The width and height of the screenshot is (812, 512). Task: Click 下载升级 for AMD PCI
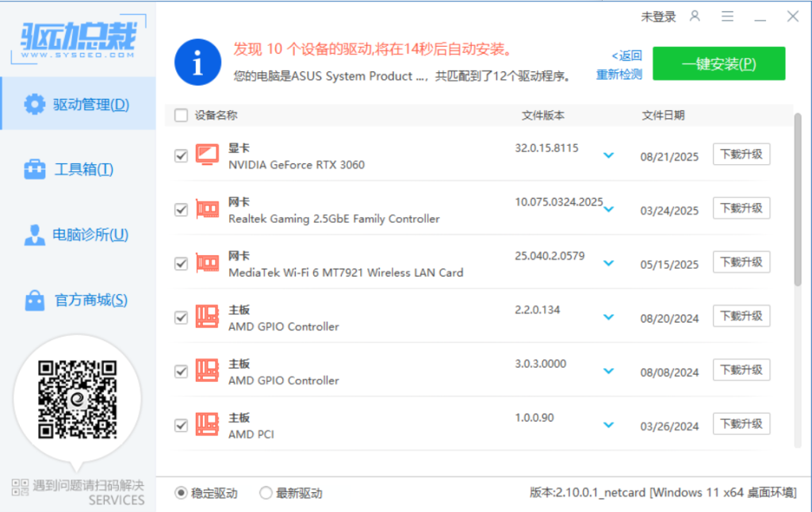click(741, 423)
